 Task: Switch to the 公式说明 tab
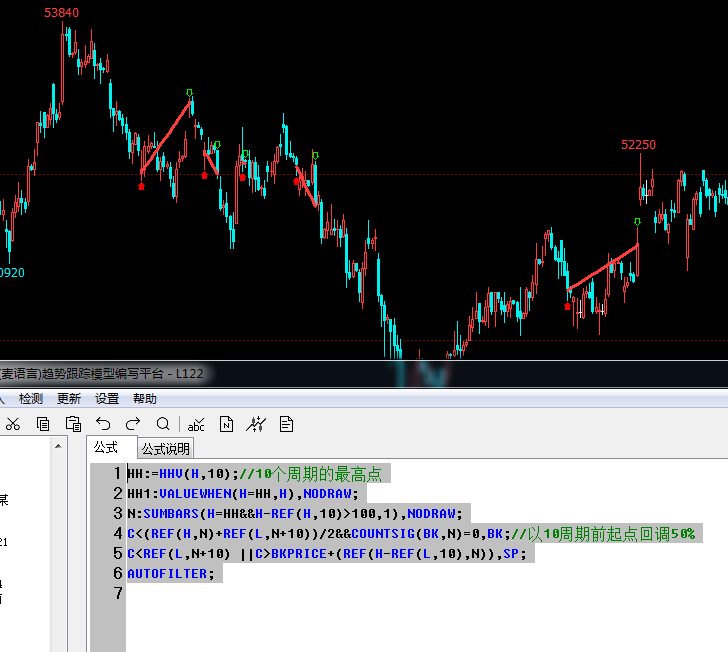click(x=165, y=449)
